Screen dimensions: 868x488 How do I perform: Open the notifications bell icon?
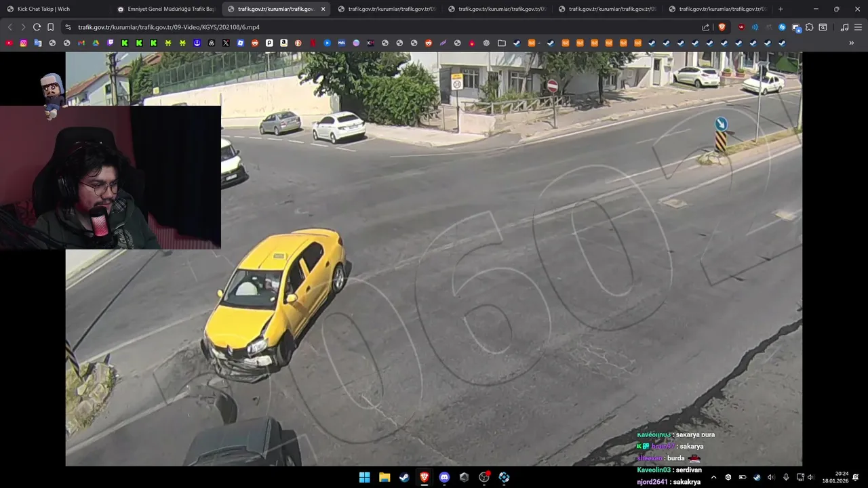pos(856,477)
